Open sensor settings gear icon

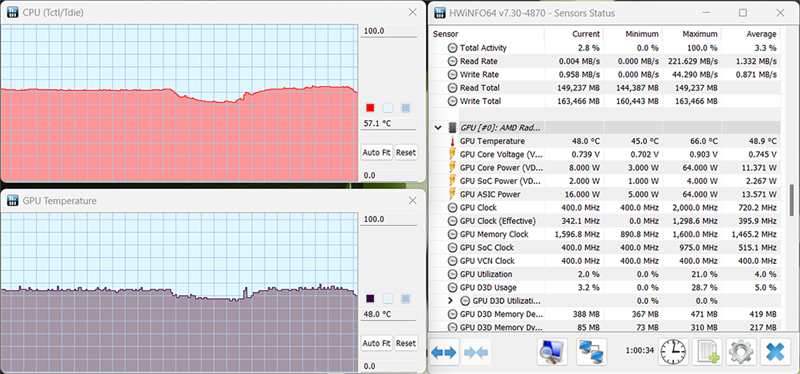click(x=739, y=352)
